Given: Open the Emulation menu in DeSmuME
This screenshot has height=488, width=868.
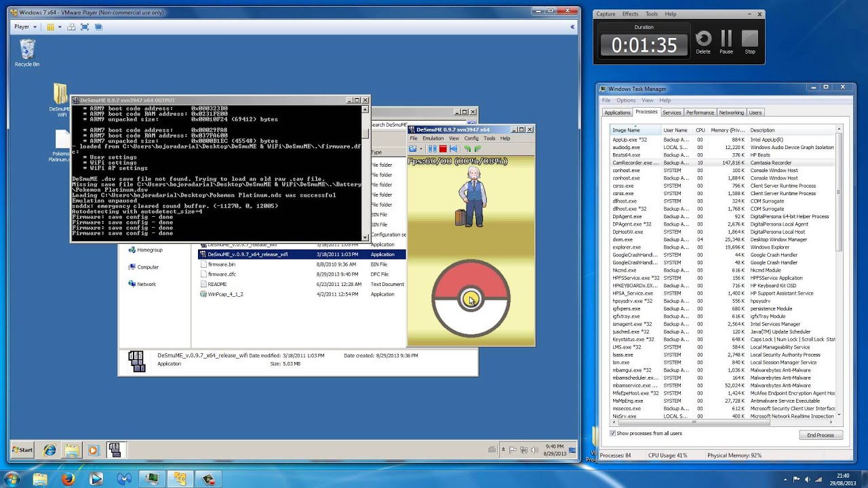Looking at the screenshot, I should 433,138.
